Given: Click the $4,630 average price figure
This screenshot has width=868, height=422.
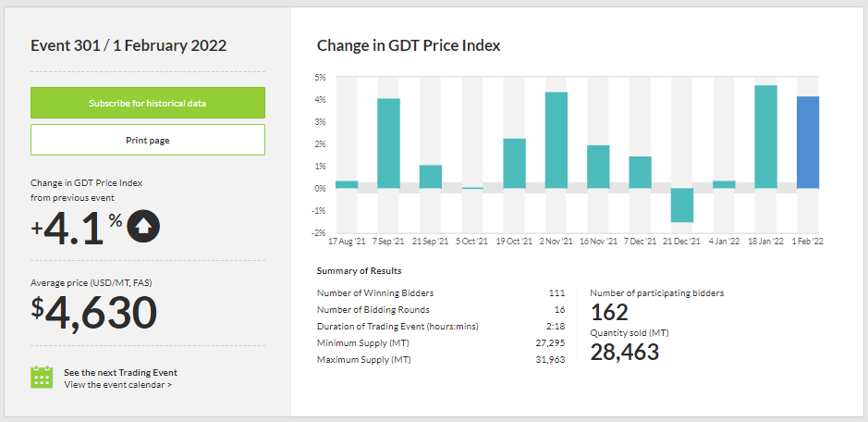Looking at the screenshot, I should pyautogui.click(x=93, y=313).
